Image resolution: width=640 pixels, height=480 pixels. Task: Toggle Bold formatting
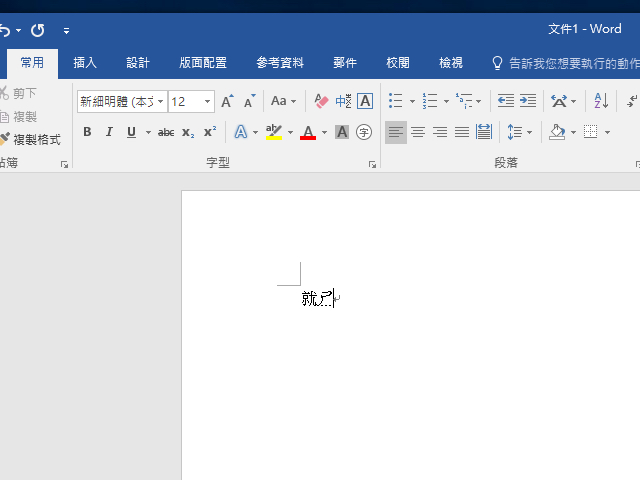[x=87, y=132]
